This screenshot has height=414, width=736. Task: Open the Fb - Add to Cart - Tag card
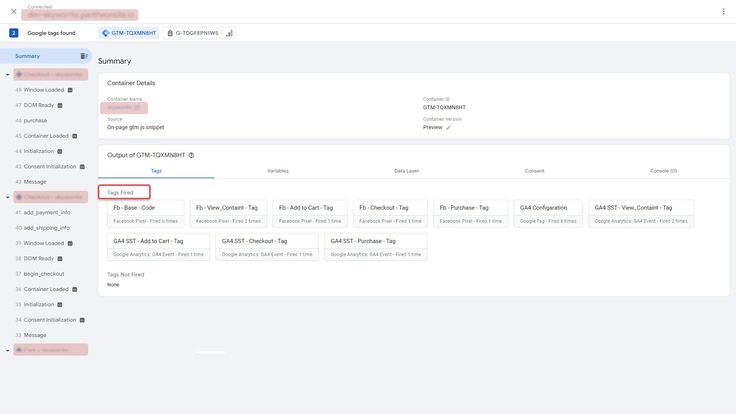pyautogui.click(x=310, y=214)
